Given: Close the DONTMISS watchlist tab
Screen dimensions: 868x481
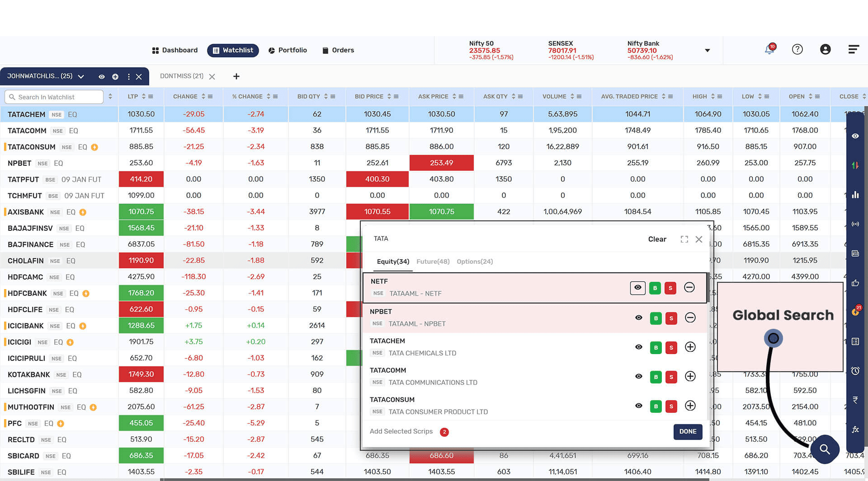Looking at the screenshot, I should click(x=212, y=77).
